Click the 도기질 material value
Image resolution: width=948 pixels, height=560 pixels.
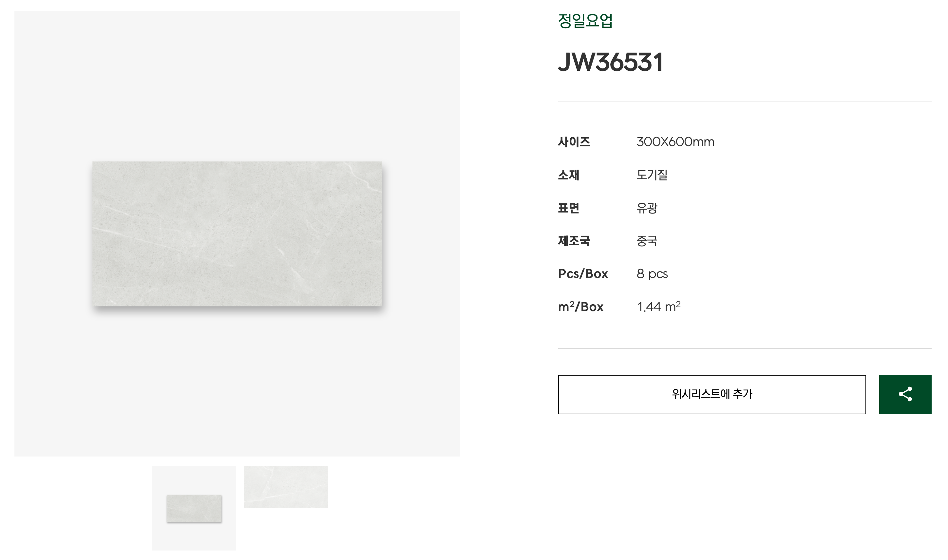click(x=652, y=175)
